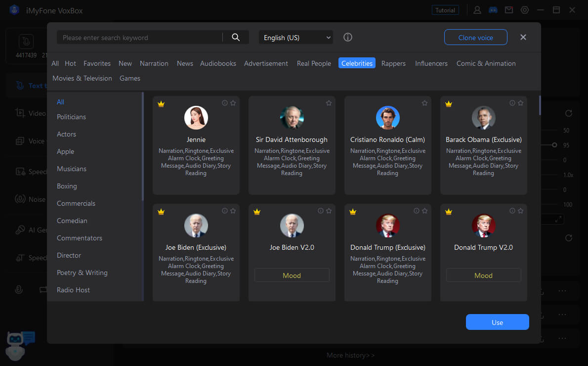Viewport: 588px width, 366px height.
Task: Click the info icon on the Barack Obama card
Action: pyautogui.click(x=512, y=103)
